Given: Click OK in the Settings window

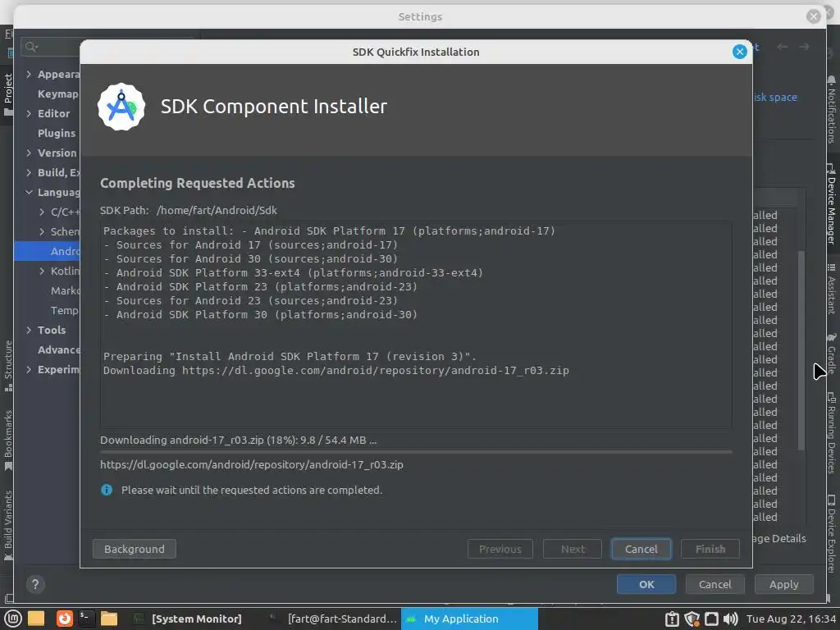Looking at the screenshot, I should [x=646, y=584].
